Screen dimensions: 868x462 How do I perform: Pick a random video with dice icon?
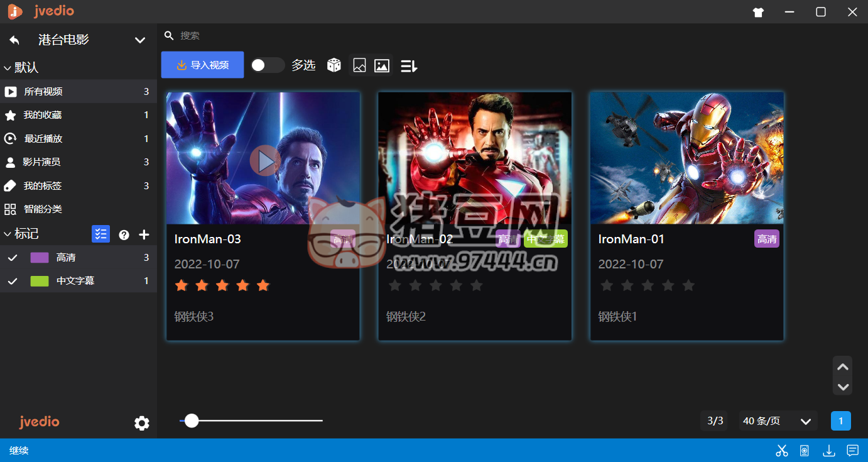tap(334, 65)
